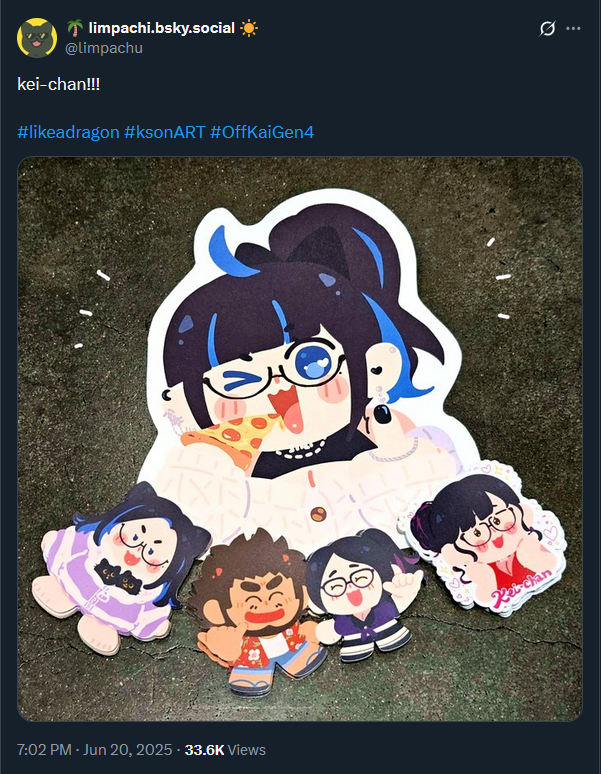This screenshot has height=774, width=601.
Task: Click the Grok slashed-circle icon
Action: [x=547, y=29]
